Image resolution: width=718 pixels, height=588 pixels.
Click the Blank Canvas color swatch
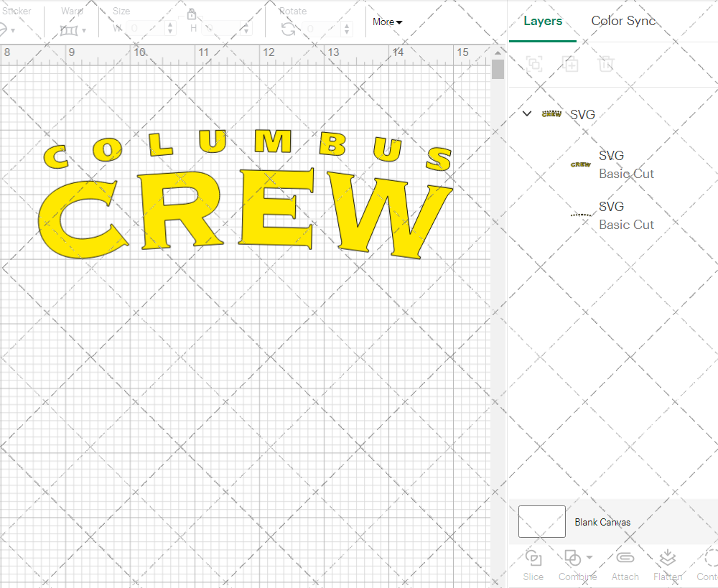[541, 522]
